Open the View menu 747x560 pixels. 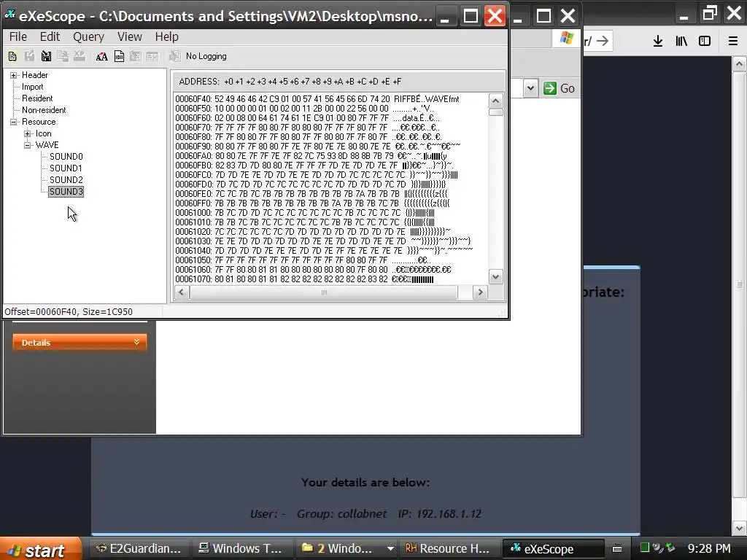(x=130, y=36)
